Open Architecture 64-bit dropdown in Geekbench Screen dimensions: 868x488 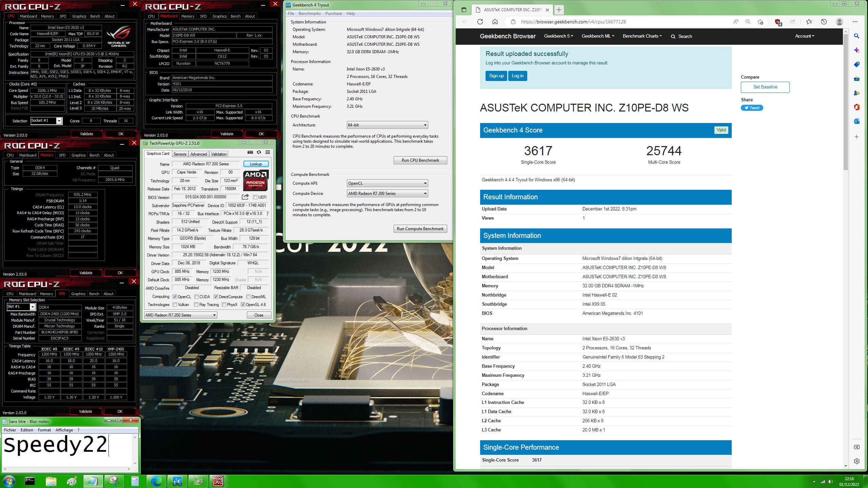(387, 125)
